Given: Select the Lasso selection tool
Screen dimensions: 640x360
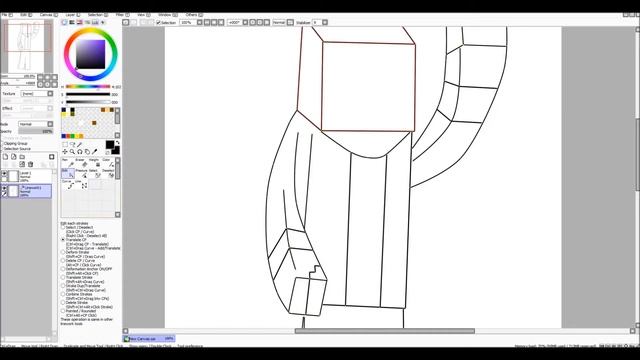Looking at the screenshot, I should coord(72,144).
